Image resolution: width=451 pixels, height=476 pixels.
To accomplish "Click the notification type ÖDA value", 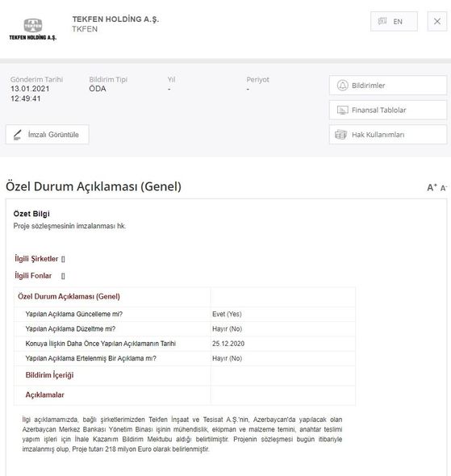I will [x=98, y=89].
